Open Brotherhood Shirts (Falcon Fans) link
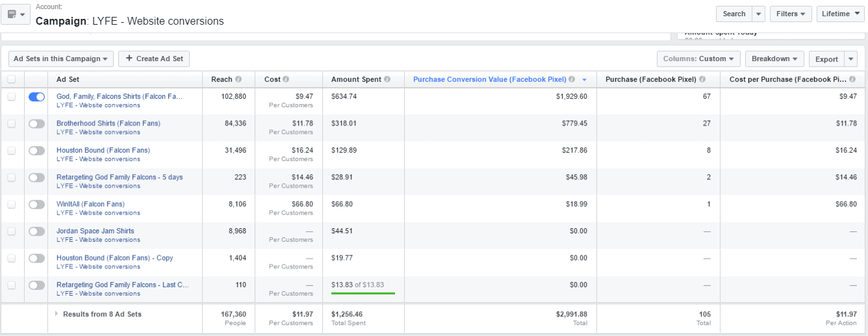 [x=108, y=123]
